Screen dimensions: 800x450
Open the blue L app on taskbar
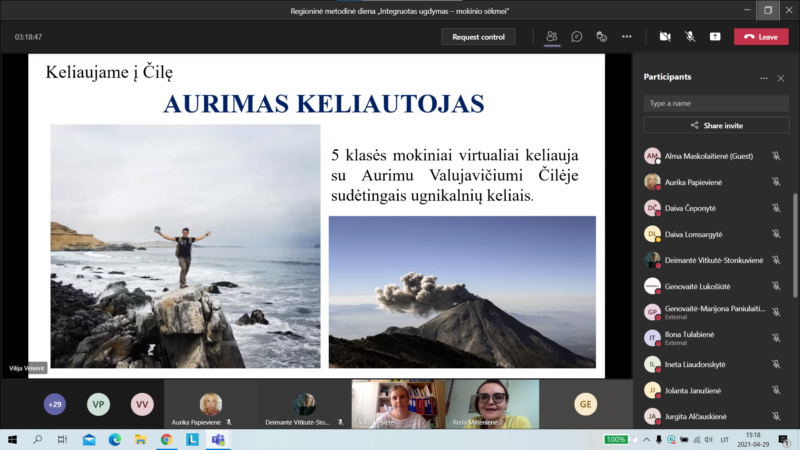(x=192, y=439)
